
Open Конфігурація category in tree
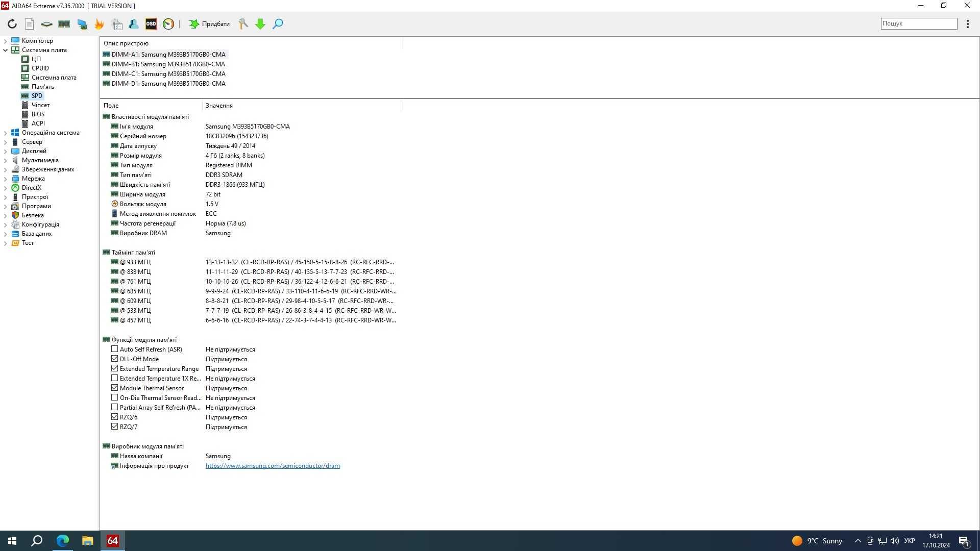click(40, 224)
